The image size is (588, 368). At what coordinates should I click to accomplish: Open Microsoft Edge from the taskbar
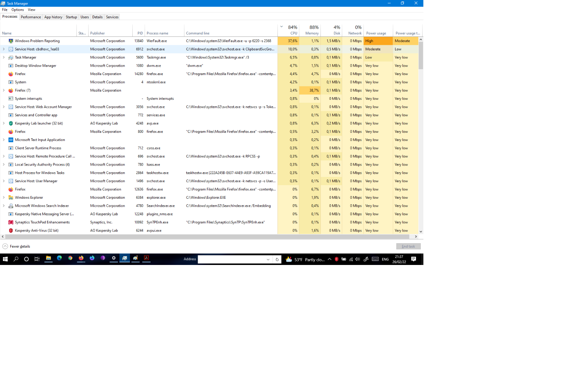59,258
